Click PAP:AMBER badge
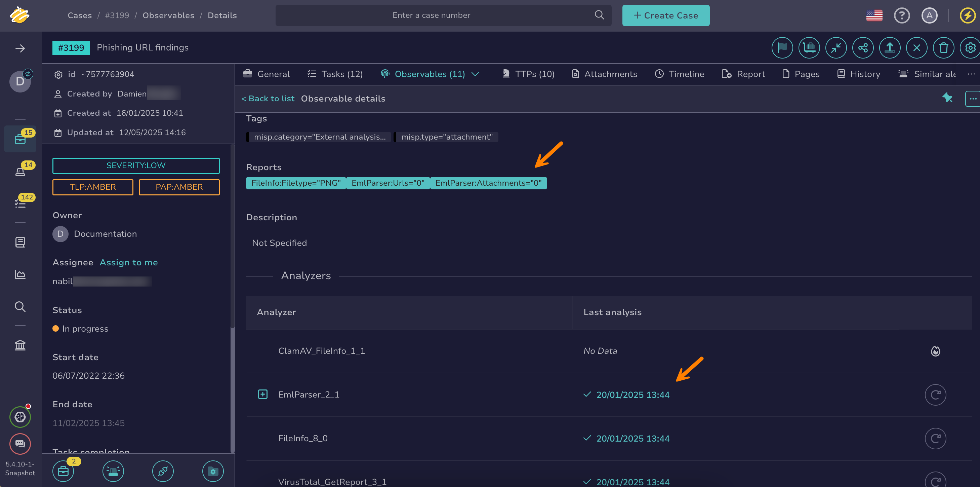980x487 pixels. 179,187
